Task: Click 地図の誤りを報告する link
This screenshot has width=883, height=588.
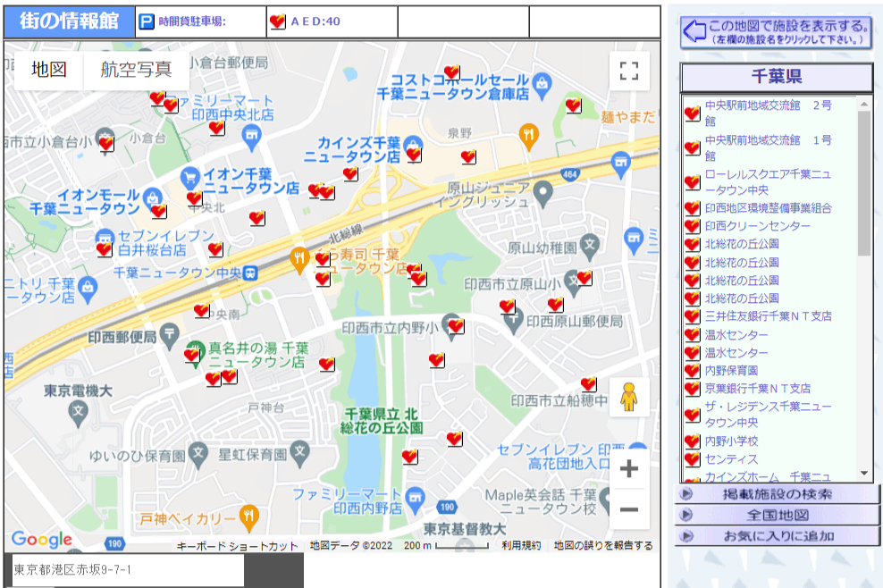Action: click(x=603, y=545)
